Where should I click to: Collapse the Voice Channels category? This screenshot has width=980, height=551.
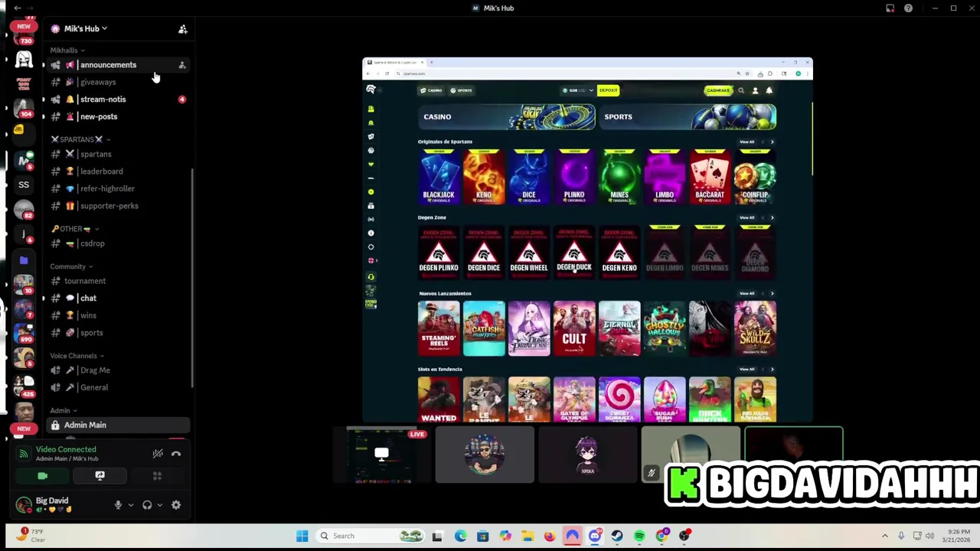(x=77, y=356)
